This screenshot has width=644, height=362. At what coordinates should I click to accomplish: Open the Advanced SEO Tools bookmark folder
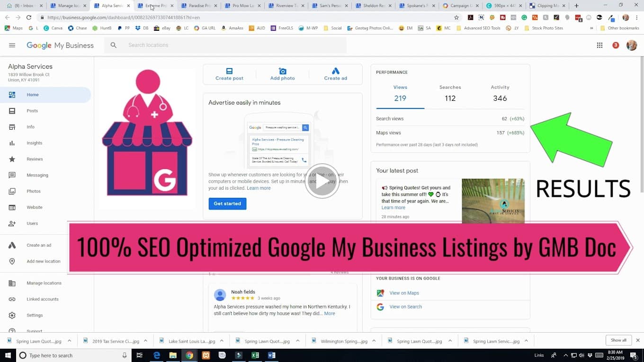click(478, 28)
